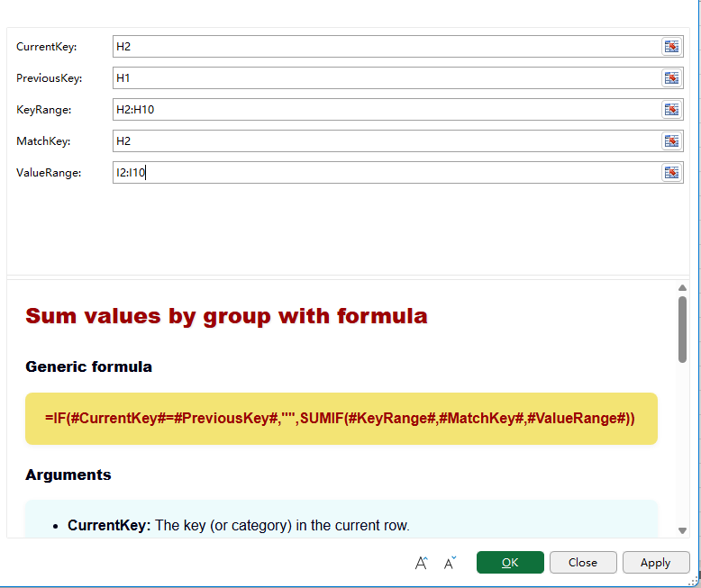
Task: Click the CurrentKey argument description bullet
Action: [238, 526]
